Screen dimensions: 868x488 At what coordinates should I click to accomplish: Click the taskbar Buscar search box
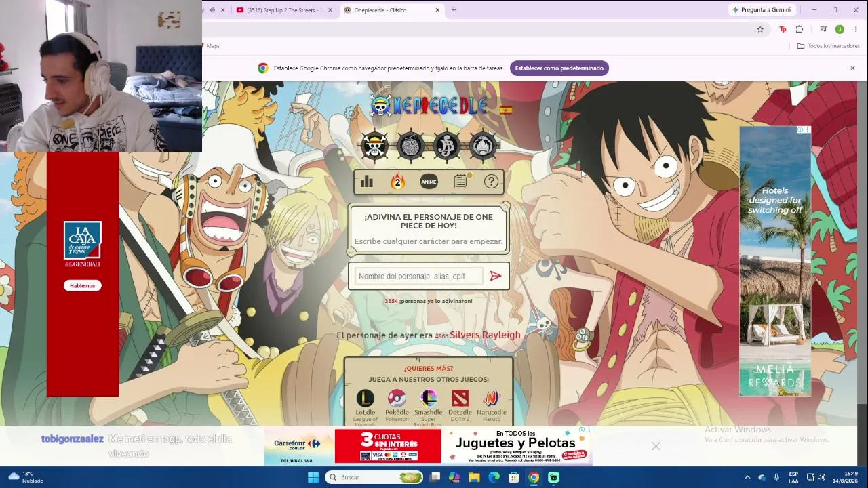[x=374, y=477]
